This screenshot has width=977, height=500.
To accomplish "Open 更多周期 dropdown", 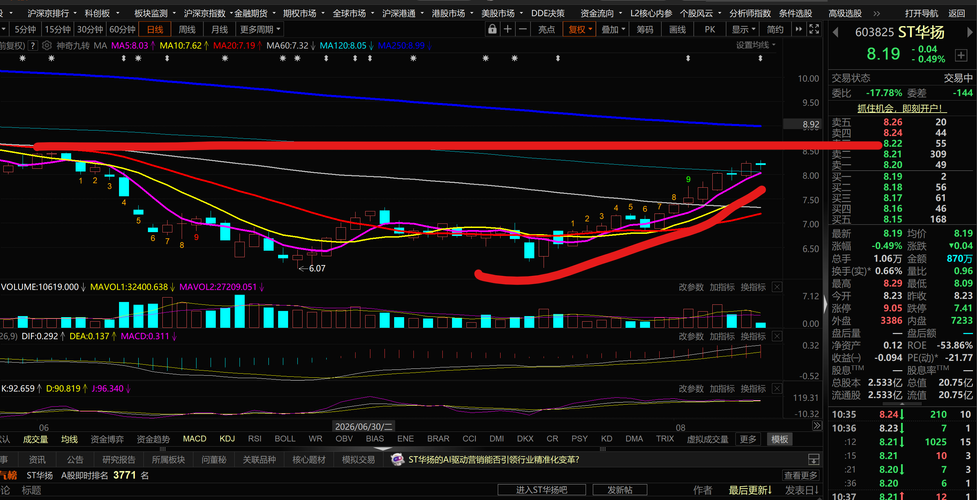I will pos(260,29).
